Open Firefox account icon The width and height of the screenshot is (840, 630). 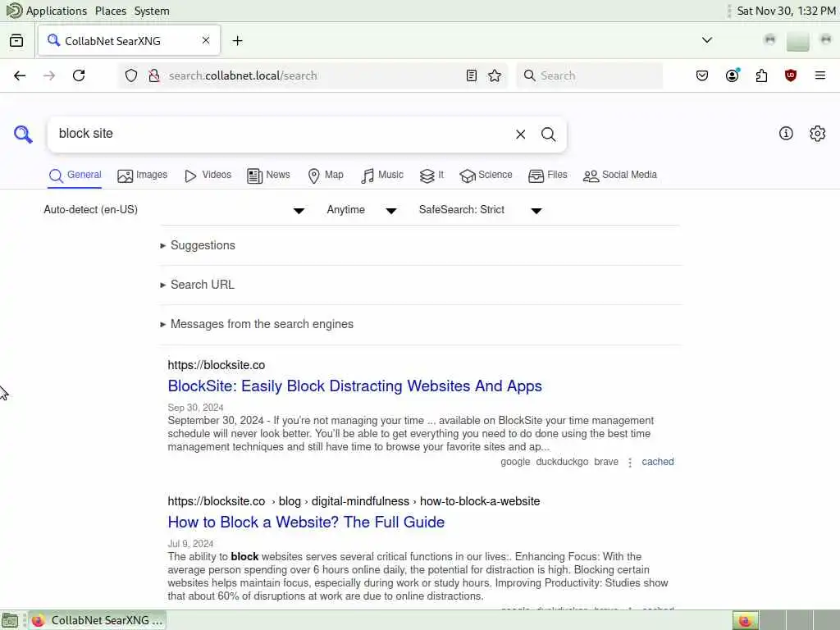(x=733, y=75)
